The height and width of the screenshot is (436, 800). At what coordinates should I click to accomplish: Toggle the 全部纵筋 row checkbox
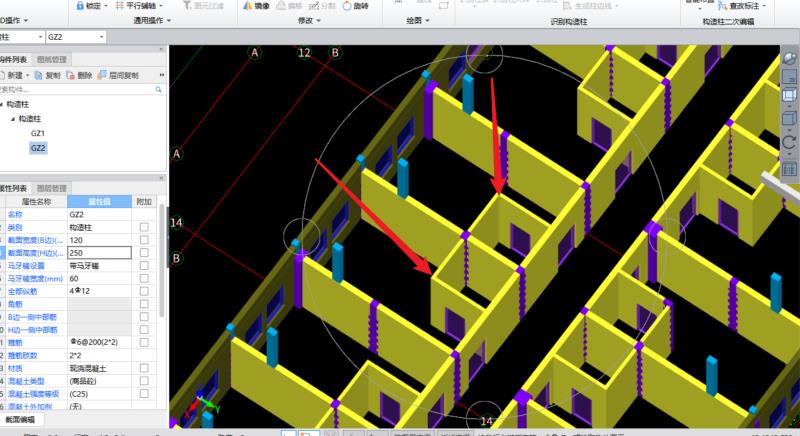click(144, 291)
